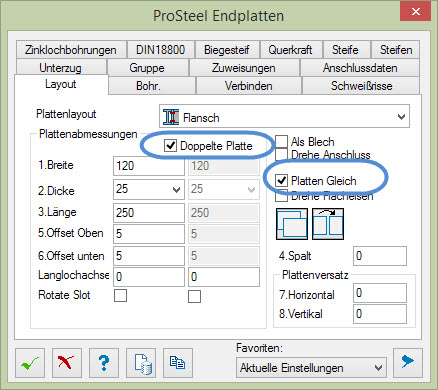Confirm dialog with green checkmark icon

pyautogui.click(x=30, y=363)
